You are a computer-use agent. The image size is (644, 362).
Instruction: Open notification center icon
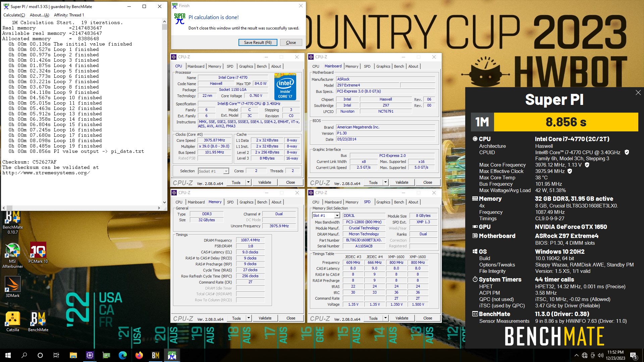[633, 356]
